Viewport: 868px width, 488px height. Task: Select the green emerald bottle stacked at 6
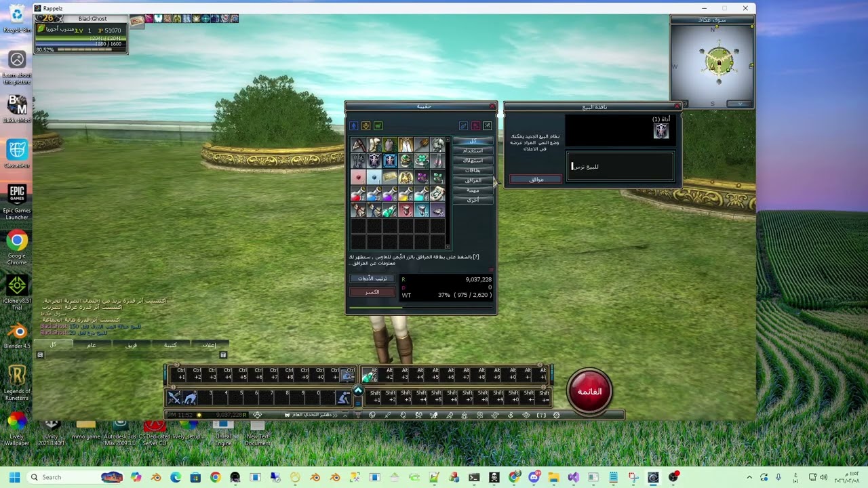point(389,211)
